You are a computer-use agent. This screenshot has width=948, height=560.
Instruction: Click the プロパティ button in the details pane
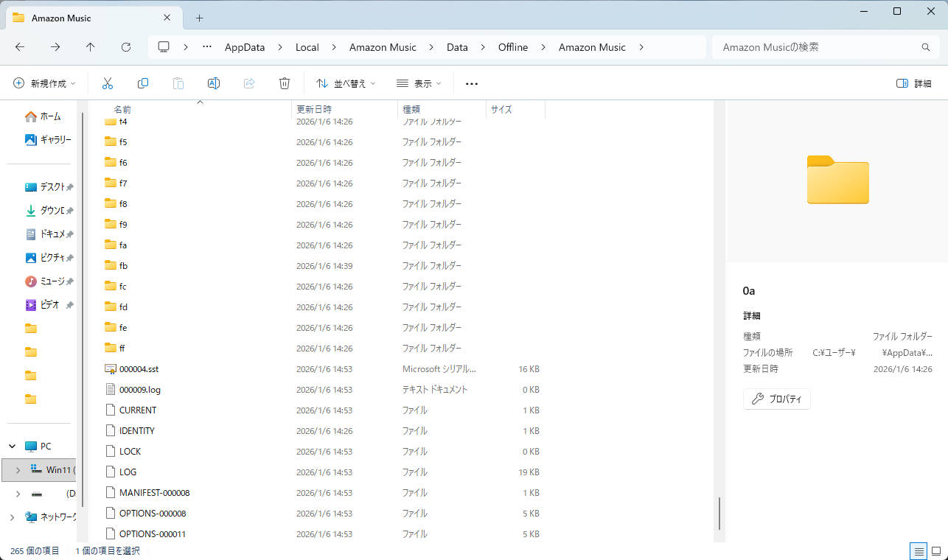tap(776, 399)
